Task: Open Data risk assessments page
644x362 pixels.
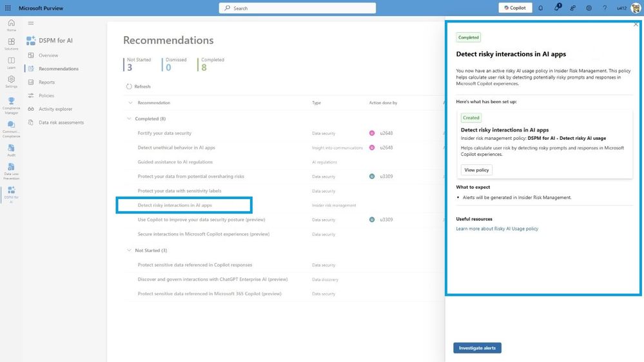Action: (61, 122)
